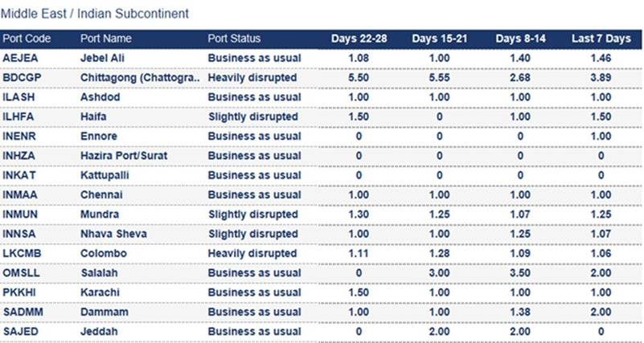
Task: Click the Middle East / Indian Subcontinent heading
Action: coord(95,14)
